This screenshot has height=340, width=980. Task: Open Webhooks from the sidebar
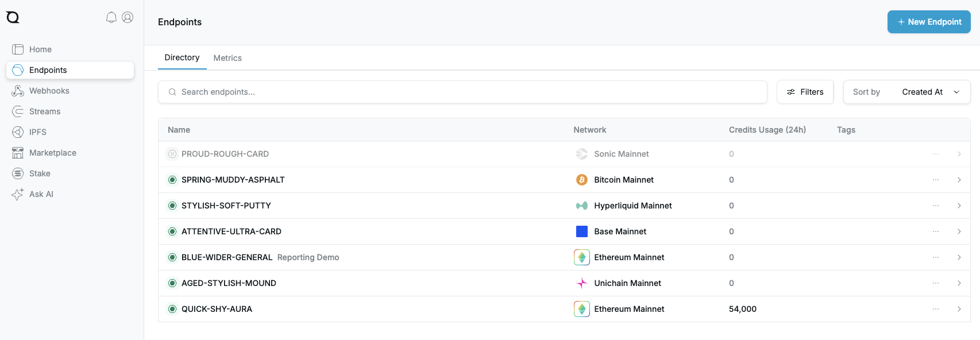click(x=49, y=91)
